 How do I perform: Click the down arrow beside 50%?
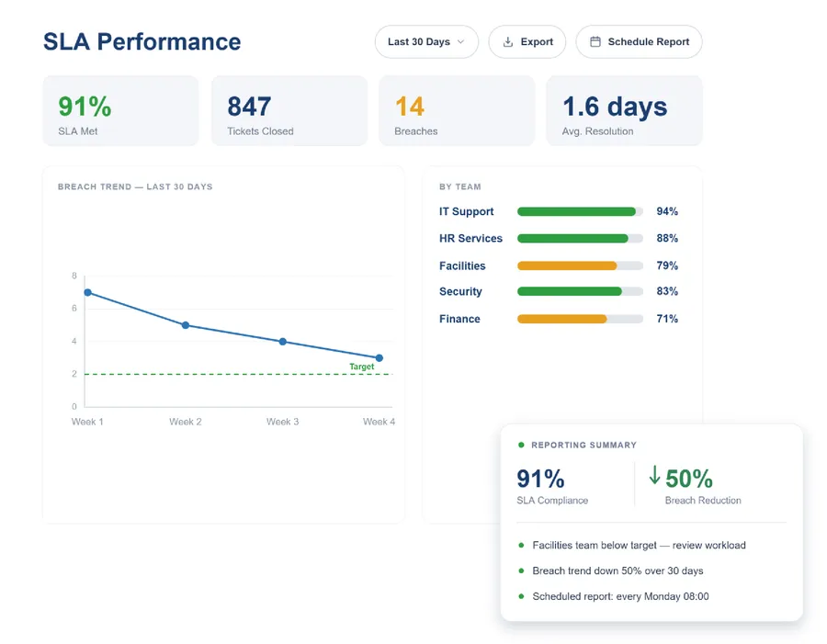(654, 475)
